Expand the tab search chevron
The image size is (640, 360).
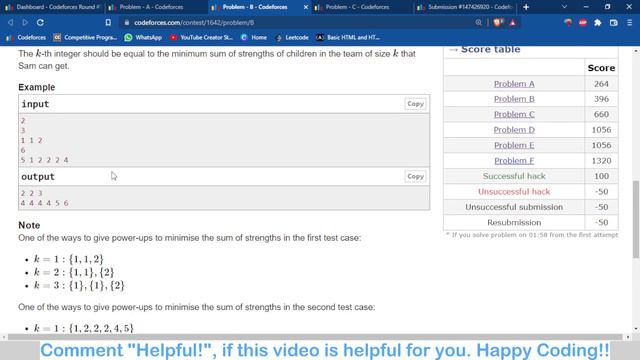(x=564, y=7)
